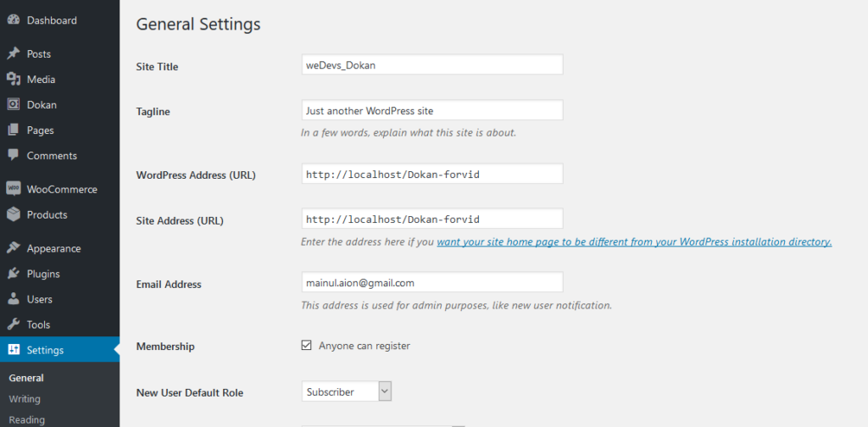Click the Dokan sidebar icon
Image resolution: width=868 pixels, height=427 pixels.
[13, 104]
